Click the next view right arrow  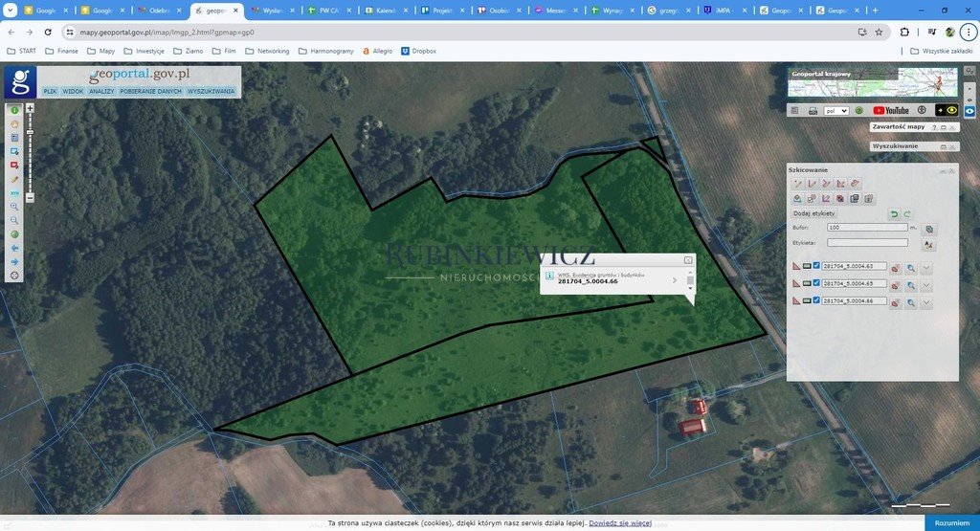(14, 261)
